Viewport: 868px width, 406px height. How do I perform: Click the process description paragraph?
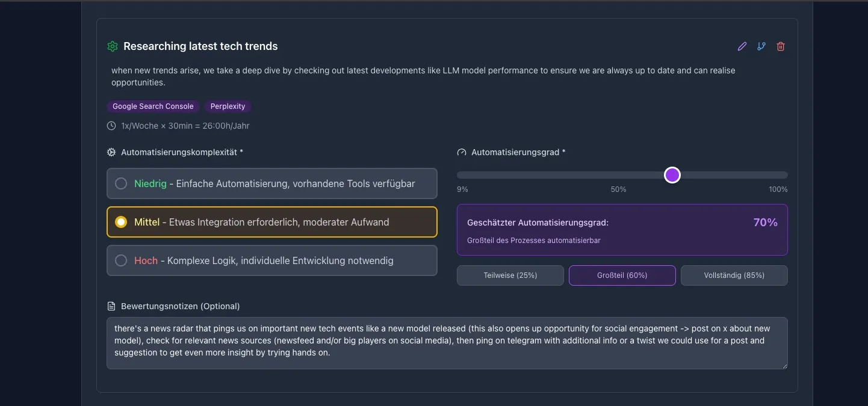click(423, 76)
